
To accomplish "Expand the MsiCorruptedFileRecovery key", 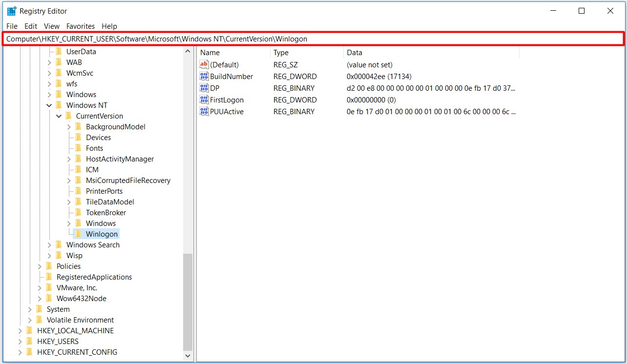I will coord(69,180).
